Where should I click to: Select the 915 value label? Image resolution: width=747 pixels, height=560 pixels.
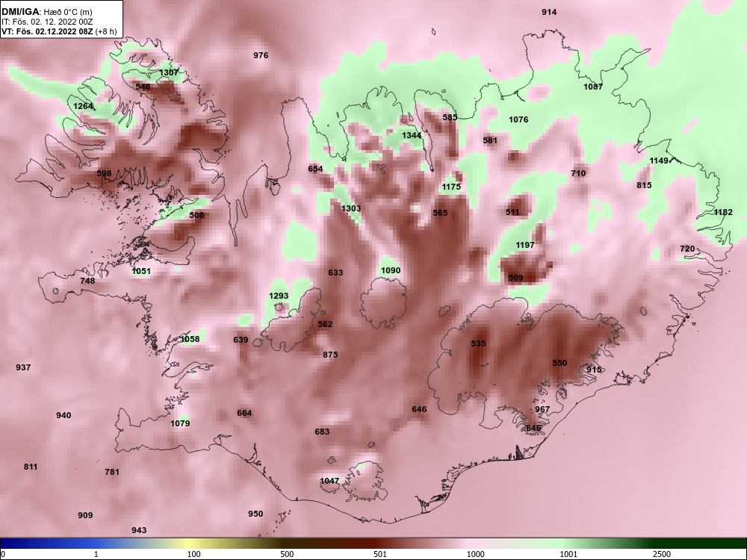pyautogui.click(x=594, y=369)
